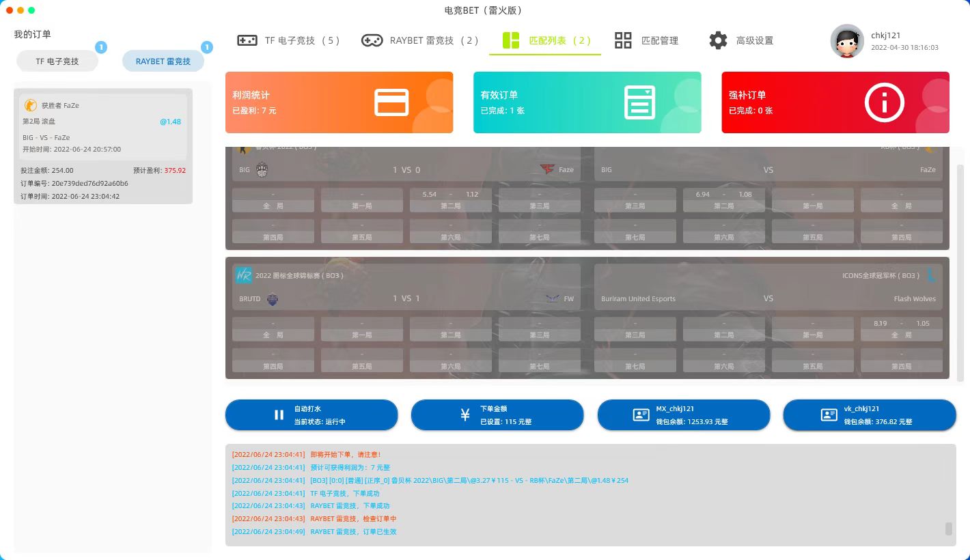Click the Faze team logo

548,170
